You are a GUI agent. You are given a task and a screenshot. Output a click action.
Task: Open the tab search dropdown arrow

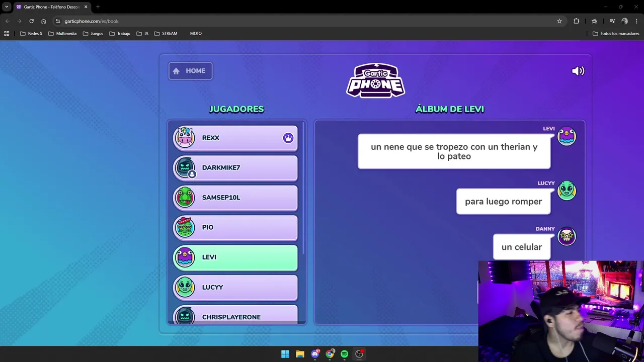(7, 7)
